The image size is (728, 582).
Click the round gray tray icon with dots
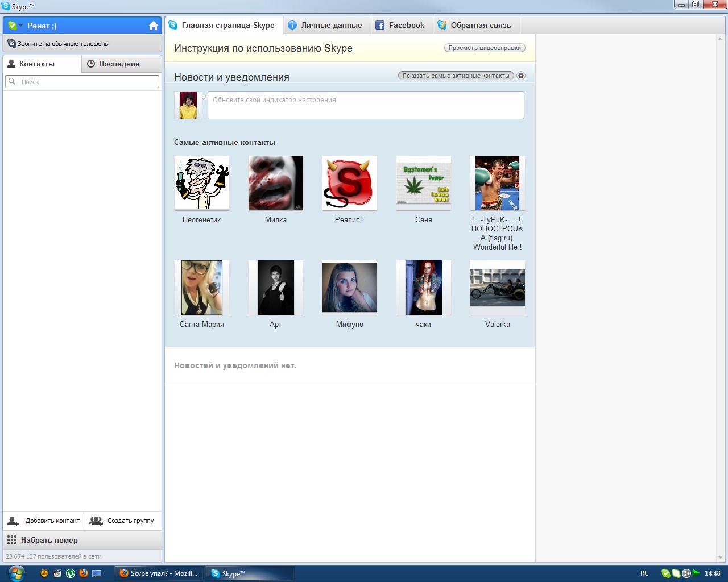click(x=686, y=573)
